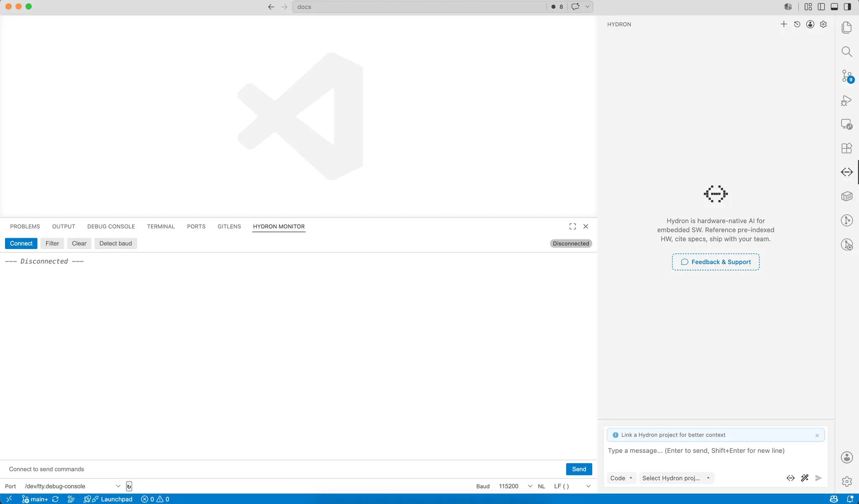Viewport: 859px width, 504px height.
Task: Switch to the Debug Console tab
Action: click(x=111, y=226)
